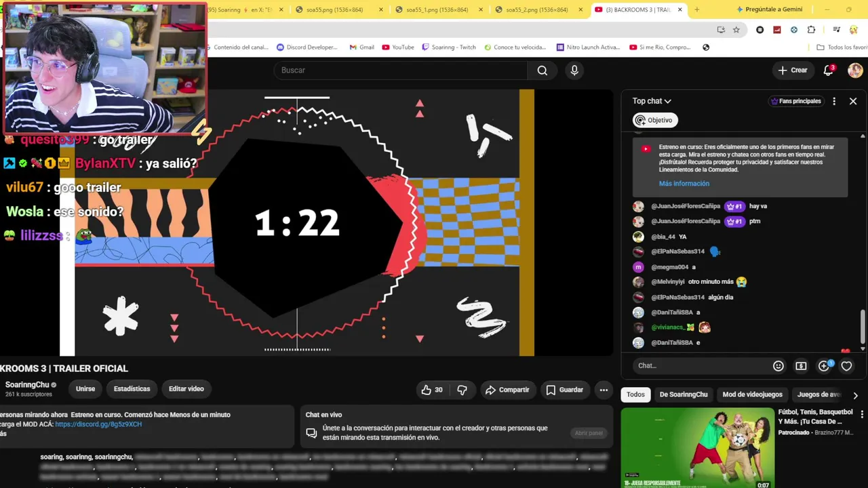Open a new browser tab
Viewport: 868px width, 488px height.
[696, 9]
